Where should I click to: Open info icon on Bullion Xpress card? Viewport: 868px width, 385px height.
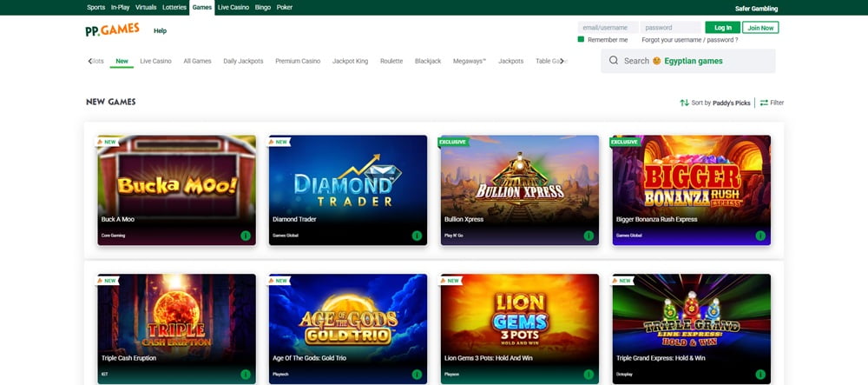click(589, 236)
